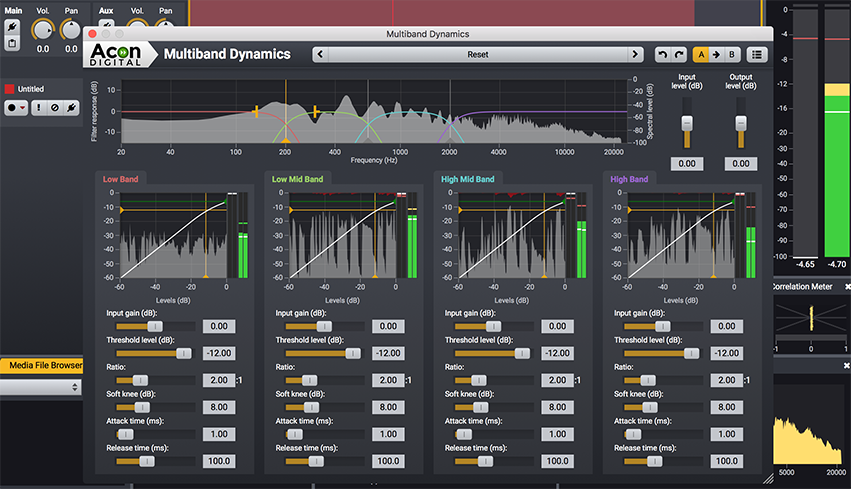Image resolution: width=851 pixels, height=489 pixels.
Task: Click the Input level slider handle
Action: [687, 123]
